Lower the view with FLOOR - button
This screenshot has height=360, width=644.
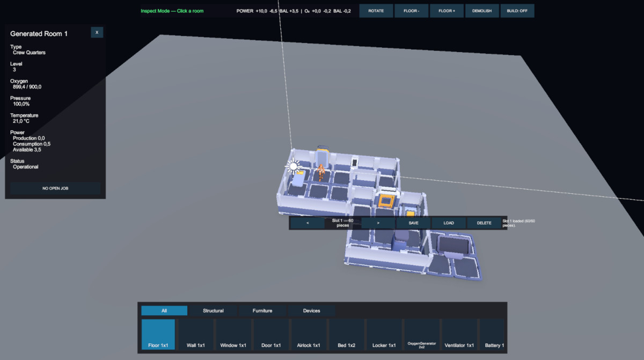(x=411, y=11)
